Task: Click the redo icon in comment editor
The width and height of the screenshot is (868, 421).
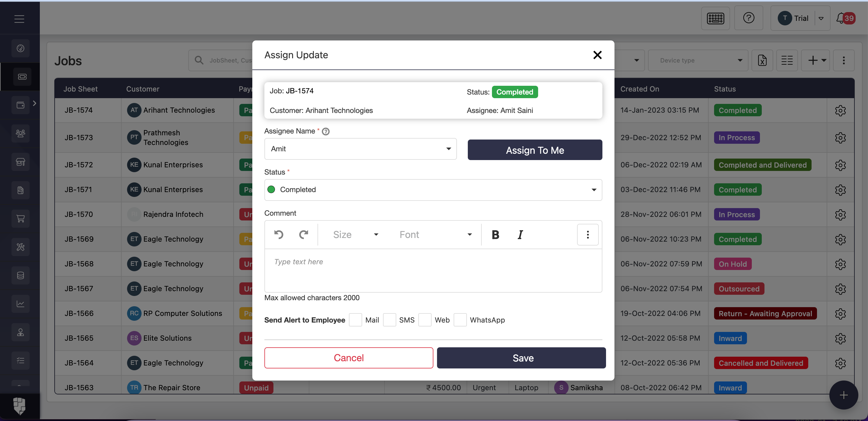Action: (304, 234)
